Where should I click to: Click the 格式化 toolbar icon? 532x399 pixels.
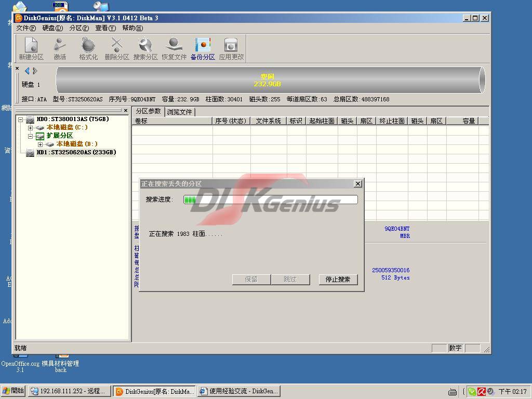pyautogui.click(x=88, y=49)
